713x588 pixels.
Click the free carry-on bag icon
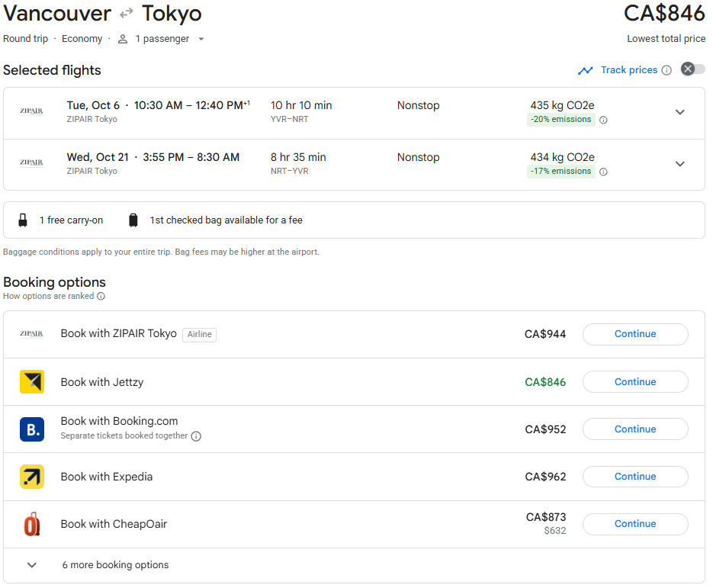(x=23, y=220)
